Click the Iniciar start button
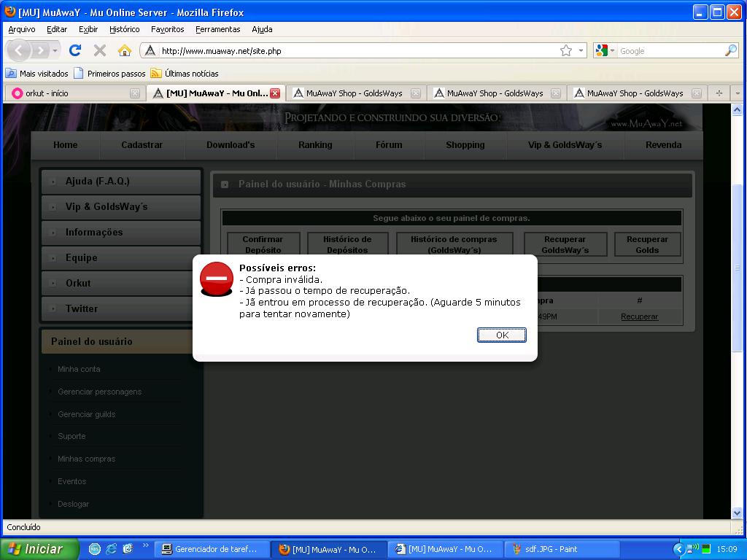The height and width of the screenshot is (560, 747). point(39,549)
